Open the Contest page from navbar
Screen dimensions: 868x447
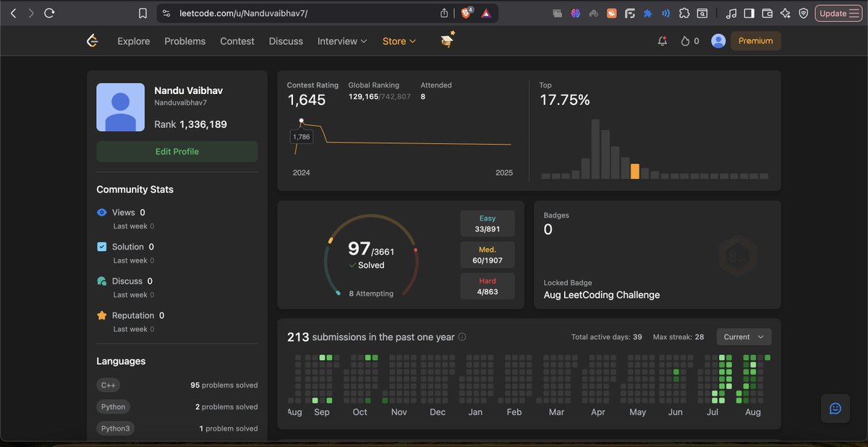[x=237, y=41]
